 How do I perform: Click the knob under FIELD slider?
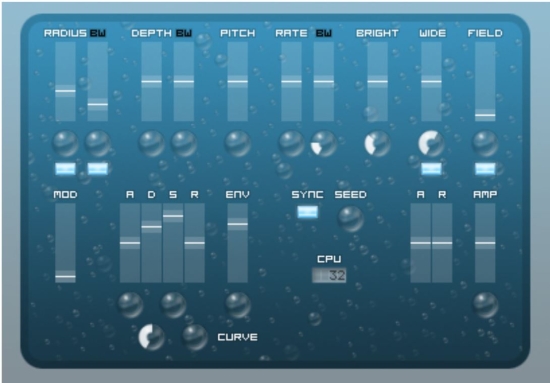[485, 144]
